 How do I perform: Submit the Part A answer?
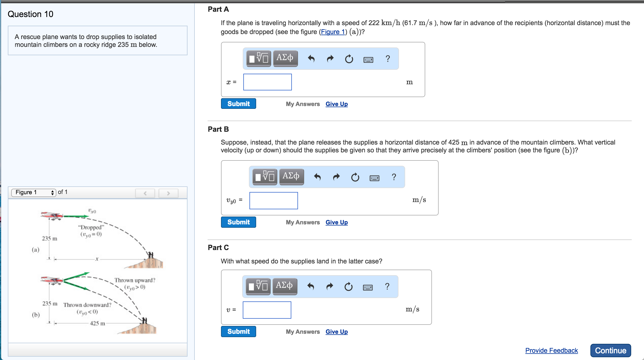tap(238, 104)
